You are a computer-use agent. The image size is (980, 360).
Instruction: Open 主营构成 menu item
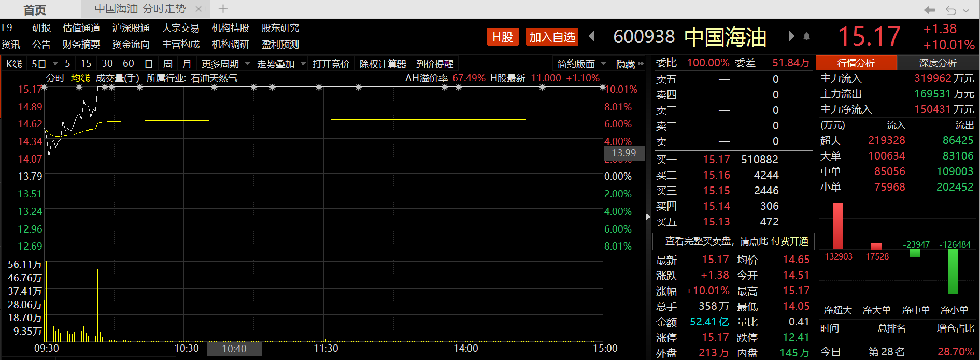pyautogui.click(x=181, y=45)
